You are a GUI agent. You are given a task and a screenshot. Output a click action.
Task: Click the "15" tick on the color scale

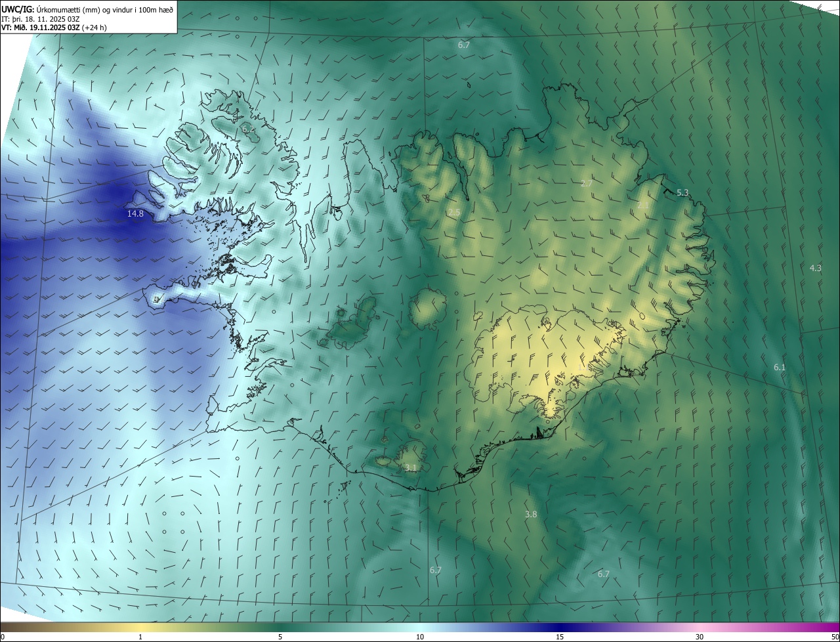click(x=560, y=637)
